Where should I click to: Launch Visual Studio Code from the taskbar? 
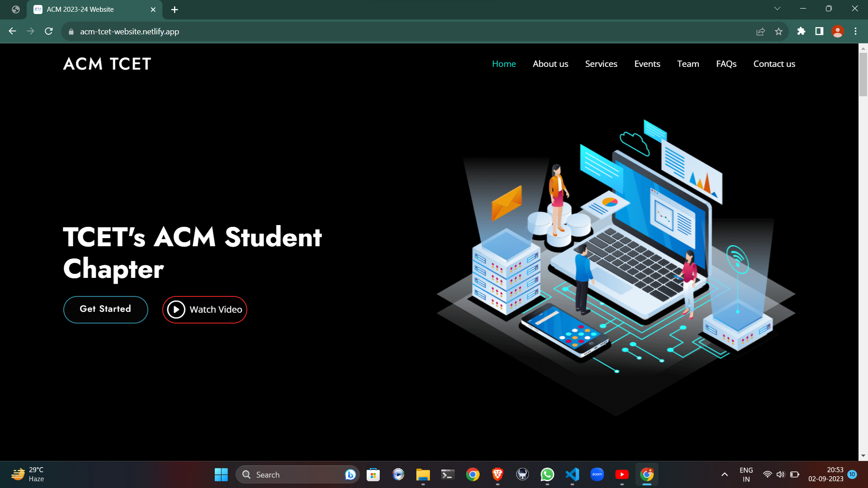pos(572,475)
